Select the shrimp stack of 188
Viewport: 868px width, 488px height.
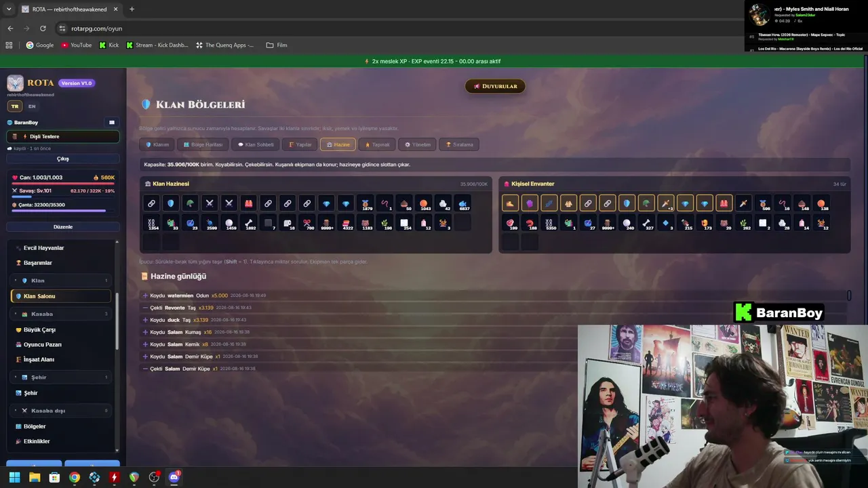tap(530, 222)
